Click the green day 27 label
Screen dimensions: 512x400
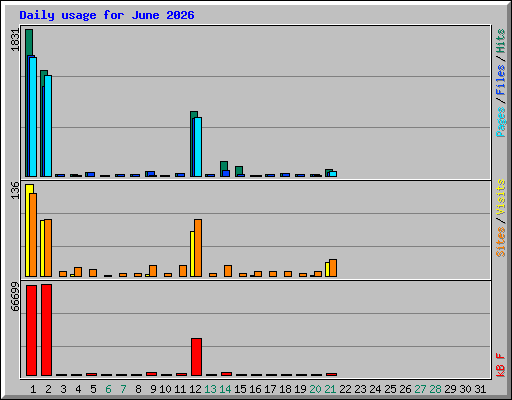[x=420, y=389]
